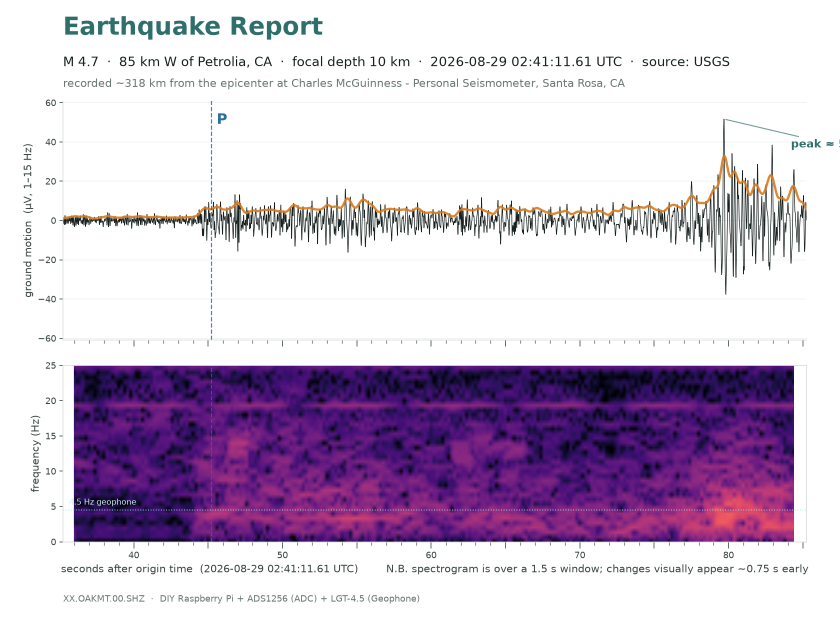Click the 'peak ≈' annotation label
This screenshot has width=840, height=630.
pos(815,144)
